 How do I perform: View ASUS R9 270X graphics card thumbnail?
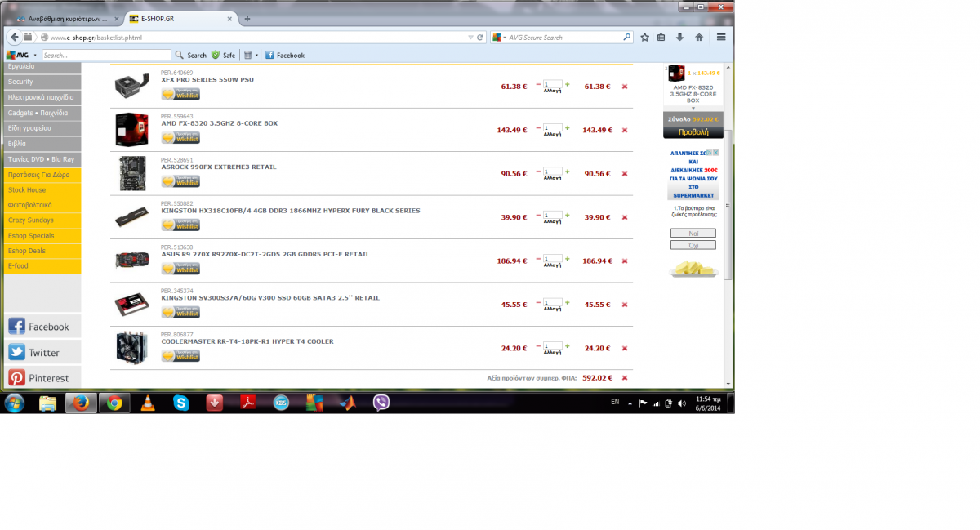[x=131, y=261]
